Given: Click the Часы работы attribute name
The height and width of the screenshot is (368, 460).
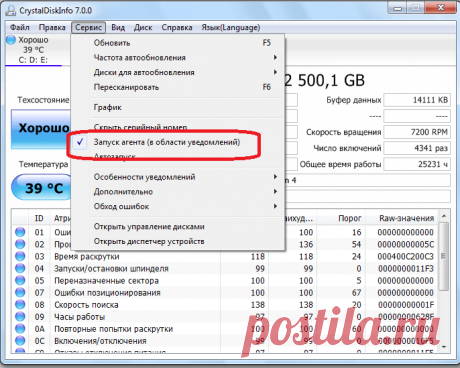Looking at the screenshot, I should (x=80, y=316).
